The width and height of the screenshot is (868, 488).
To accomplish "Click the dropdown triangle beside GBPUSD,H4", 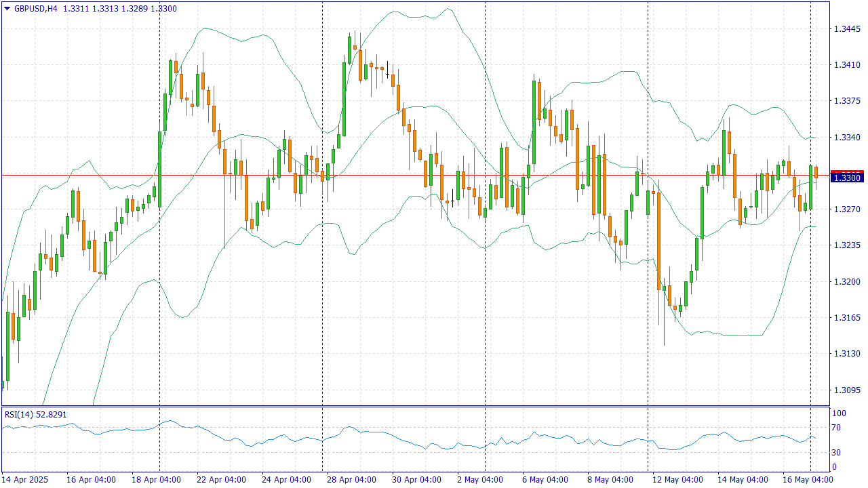I will (7, 9).
